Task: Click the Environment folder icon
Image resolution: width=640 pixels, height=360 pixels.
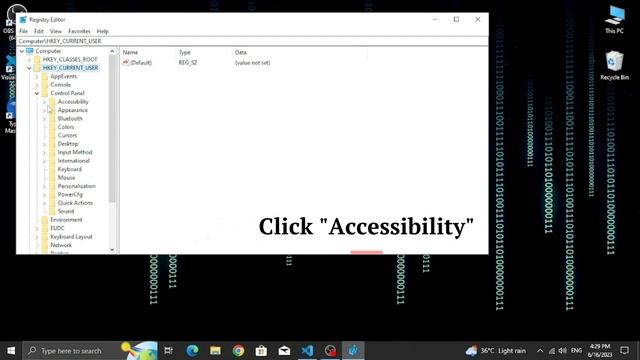Action: click(45, 220)
